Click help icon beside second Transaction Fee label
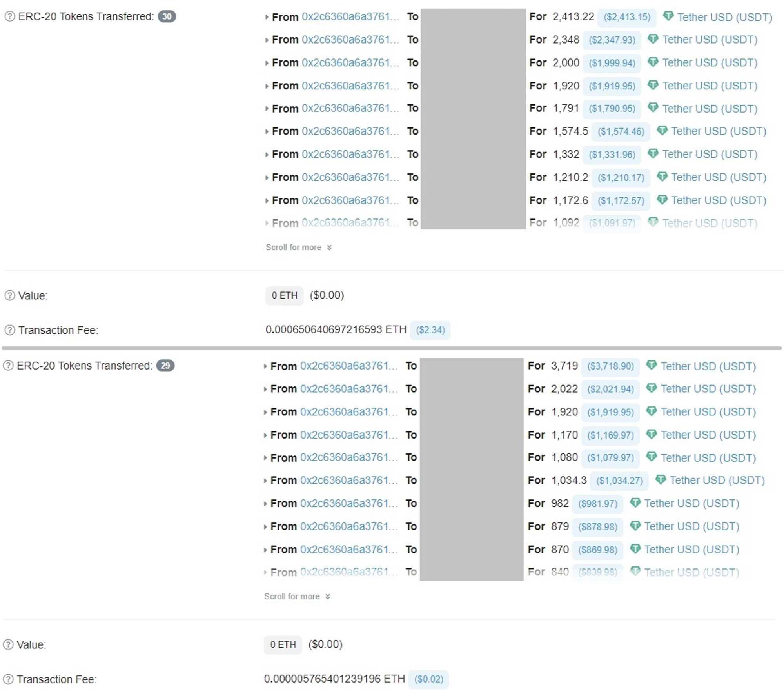784x699 pixels. [8, 679]
